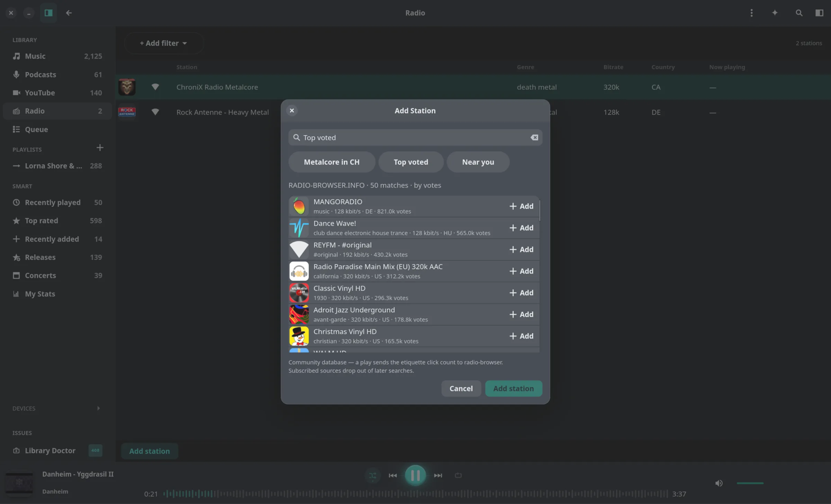Click the Dance Wave! waveform logo
The image size is (831, 504).
[x=299, y=228]
